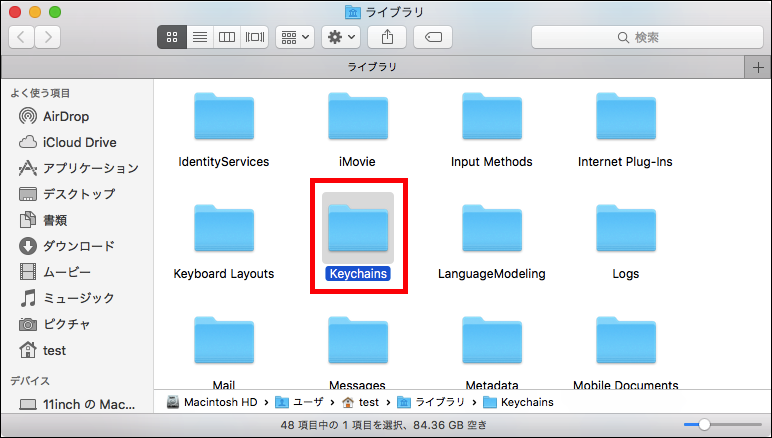The image size is (772, 438).
Task: Click the edit tags button
Action: tap(433, 37)
